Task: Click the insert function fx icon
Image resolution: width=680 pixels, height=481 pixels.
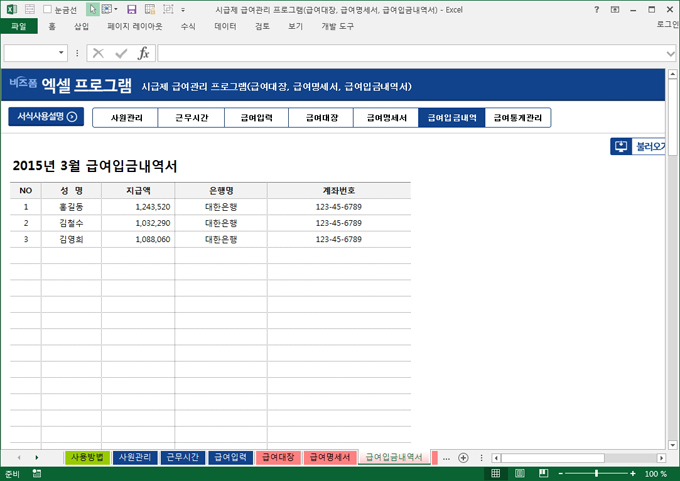Action: (x=143, y=53)
